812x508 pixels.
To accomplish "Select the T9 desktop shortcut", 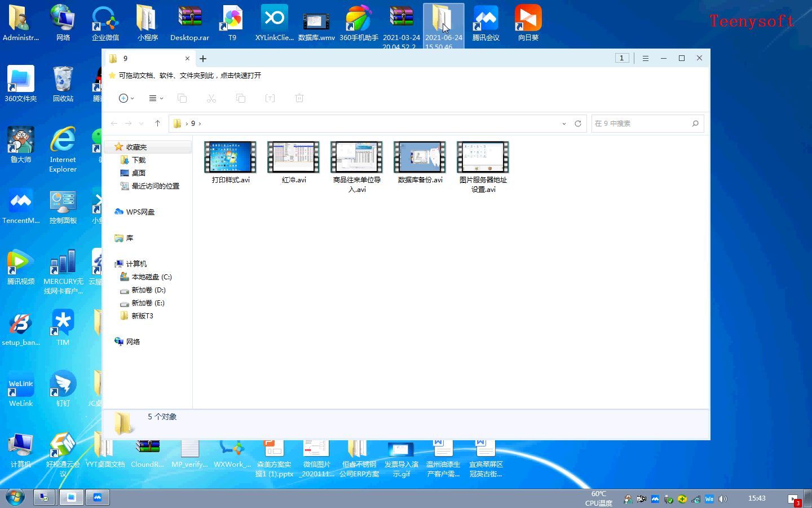I will click(232, 23).
